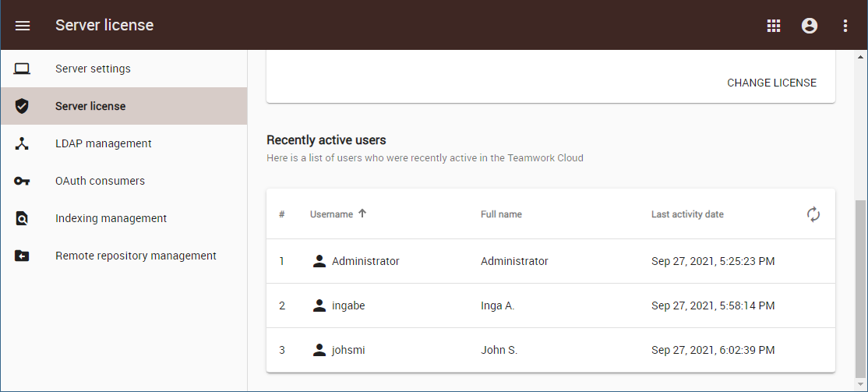The image size is (868, 392).
Task: Click the Server license shield icon
Action: click(22, 106)
